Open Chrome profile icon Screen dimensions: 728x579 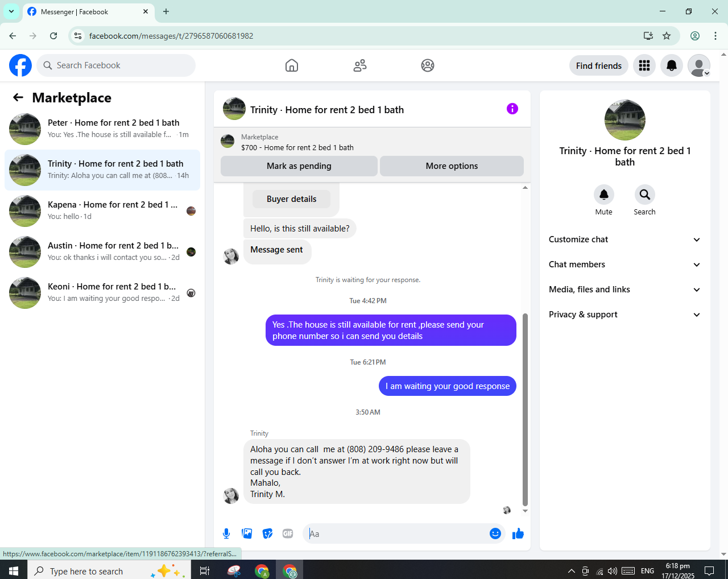pyautogui.click(x=695, y=36)
